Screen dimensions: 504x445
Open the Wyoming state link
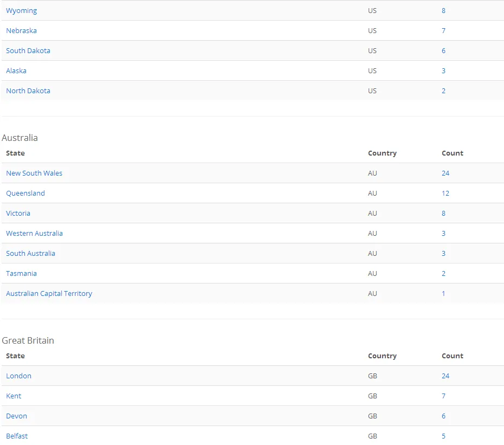point(21,11)
